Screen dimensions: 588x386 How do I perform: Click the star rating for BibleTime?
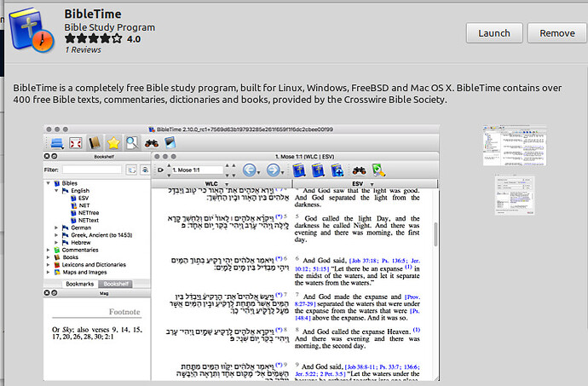[x=94, y=38]
